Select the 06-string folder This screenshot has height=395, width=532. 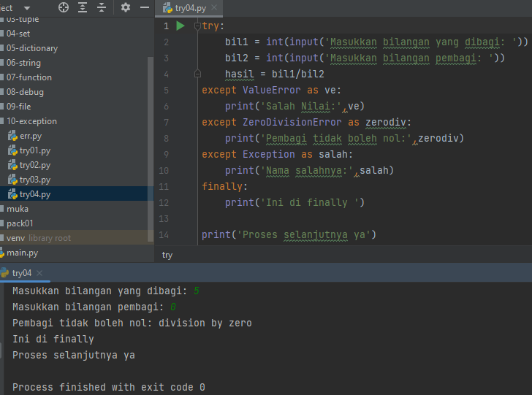[x=23, y=63]
